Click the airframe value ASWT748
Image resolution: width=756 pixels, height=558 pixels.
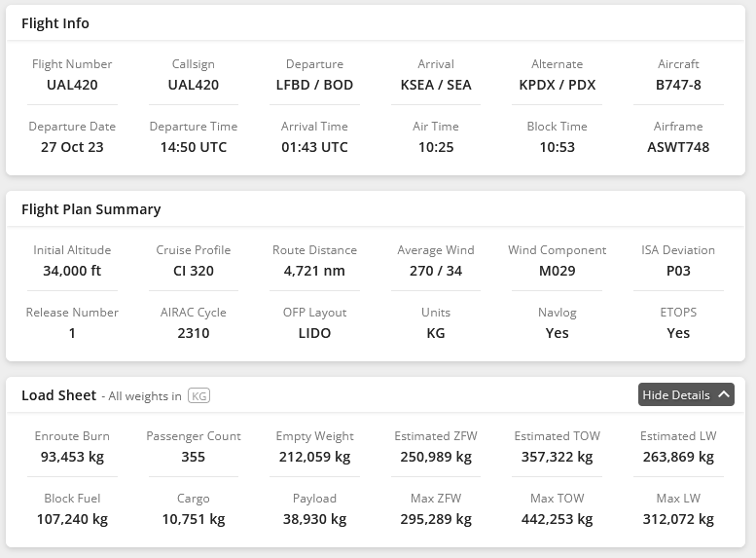[x=678, y=147]
